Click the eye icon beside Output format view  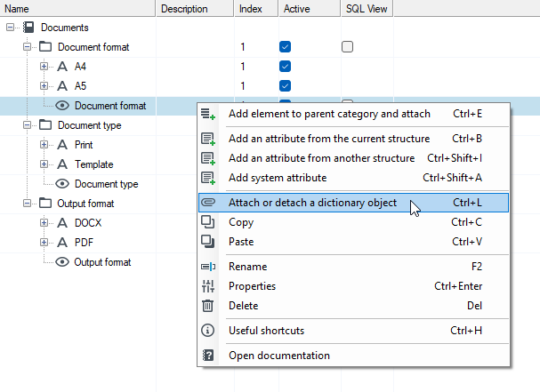[x=62, y=262]
